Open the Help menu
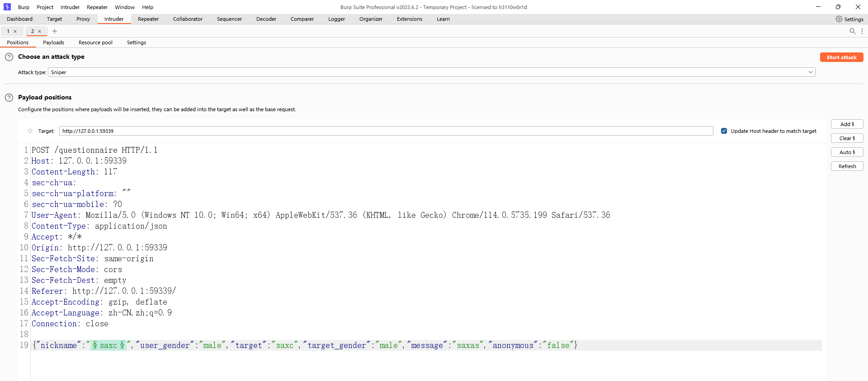868x381 pixels. pos(147,7)
